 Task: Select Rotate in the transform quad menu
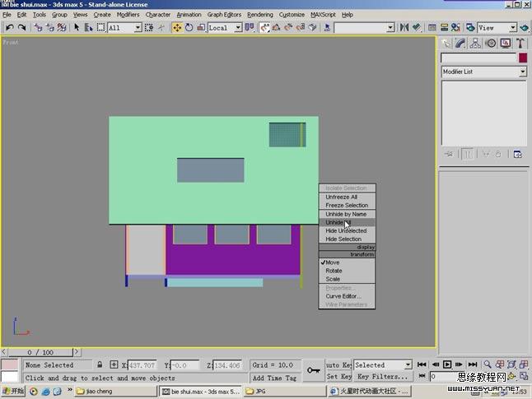pyautogui.click(x=347, y=271)
